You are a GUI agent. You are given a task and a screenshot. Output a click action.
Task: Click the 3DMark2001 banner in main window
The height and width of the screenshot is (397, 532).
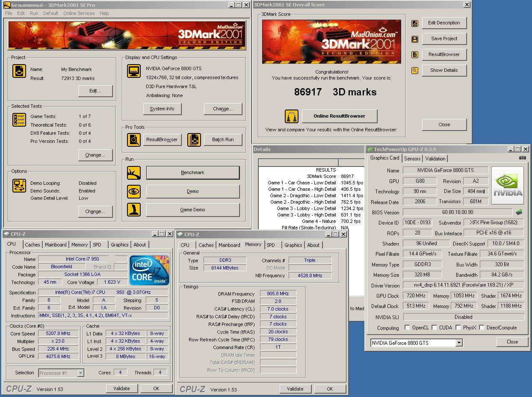127,35
